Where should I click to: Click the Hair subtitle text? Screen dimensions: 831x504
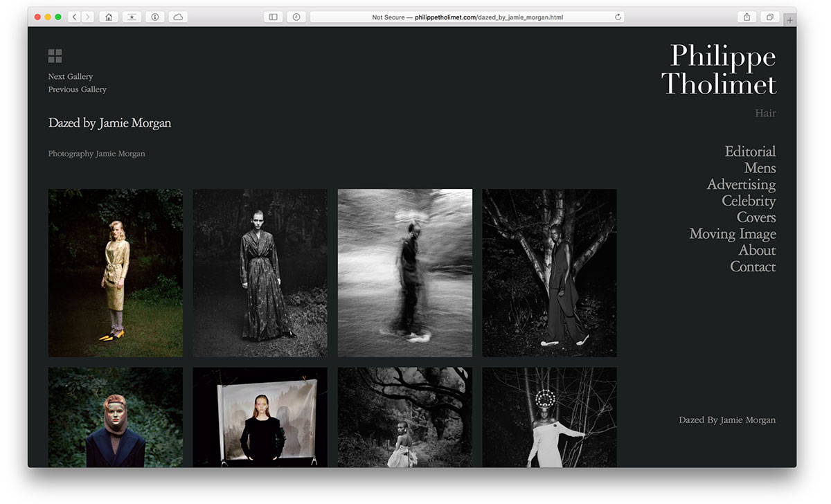(x=765, y=113)
